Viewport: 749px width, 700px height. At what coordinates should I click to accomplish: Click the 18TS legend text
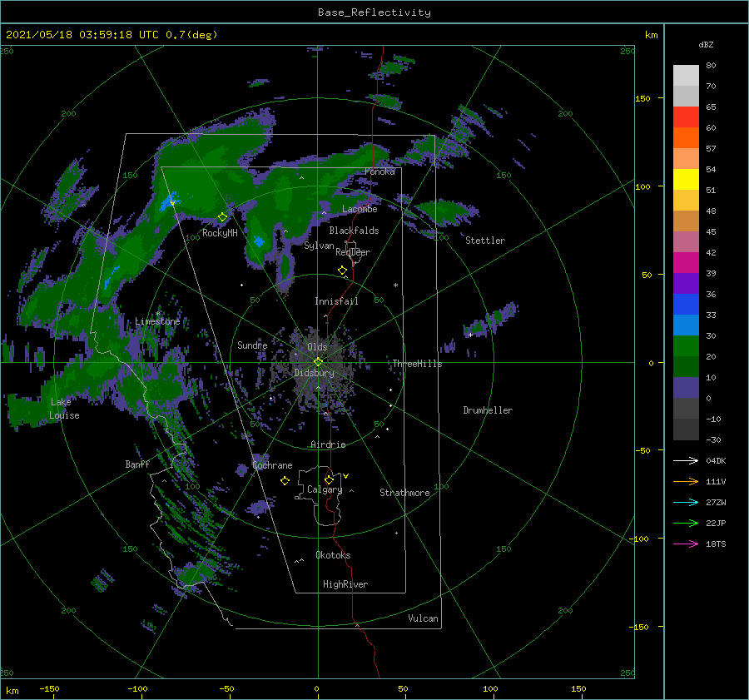[x=716, y=544]
